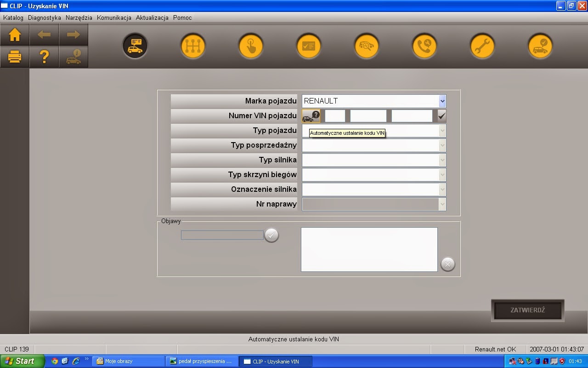Image resolution: width=588 pixels, height=368 pixels.
Task: Click the ZATWIERDŹ button
Action: click(527, 310)
